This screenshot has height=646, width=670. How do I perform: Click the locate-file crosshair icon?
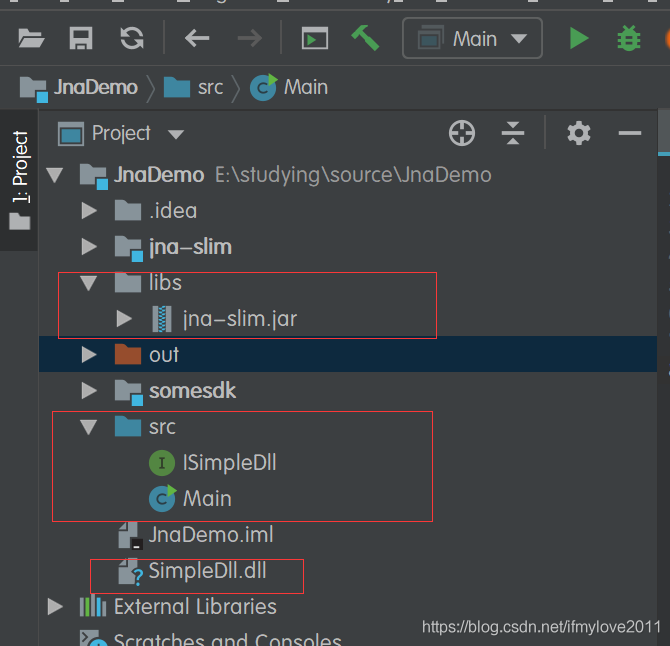(x=462, y=133)
